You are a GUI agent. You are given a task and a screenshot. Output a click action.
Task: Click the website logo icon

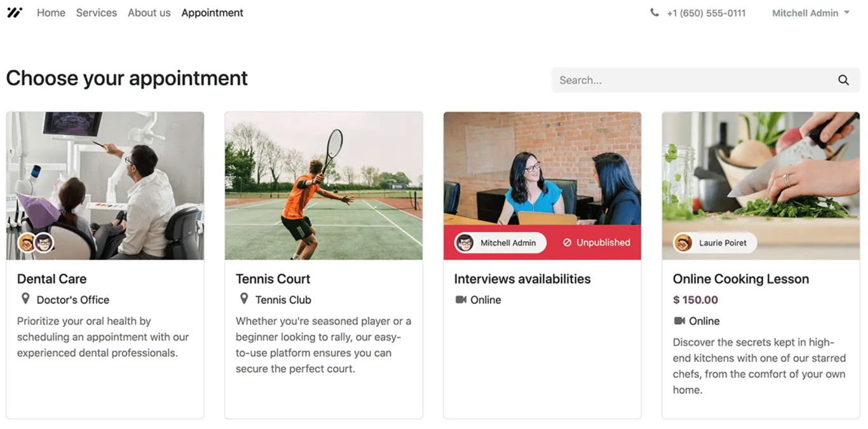pos(15,12)
